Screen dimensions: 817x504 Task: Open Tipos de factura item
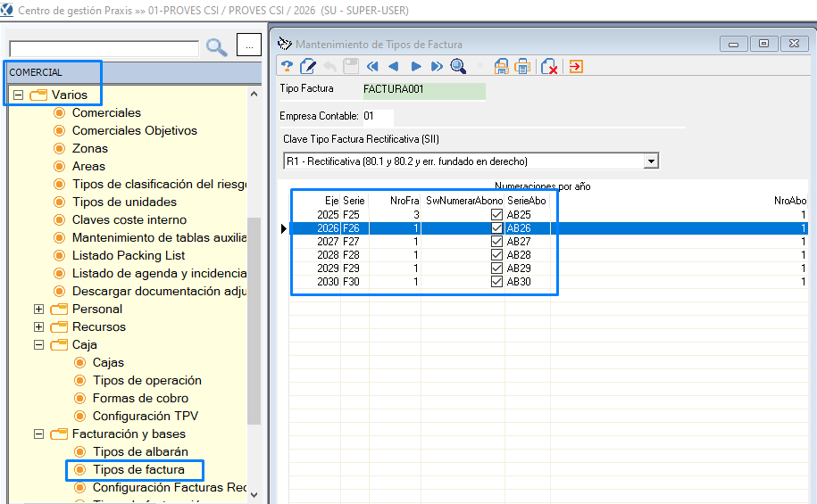click(138, 469)
